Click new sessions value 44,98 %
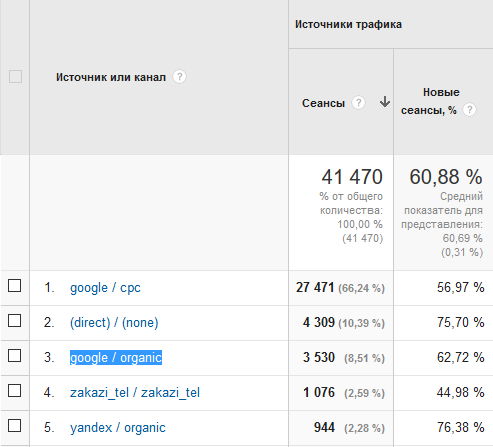Image resolution: width=493 pixels, height=447 pixels. click(x=461, y=392)
